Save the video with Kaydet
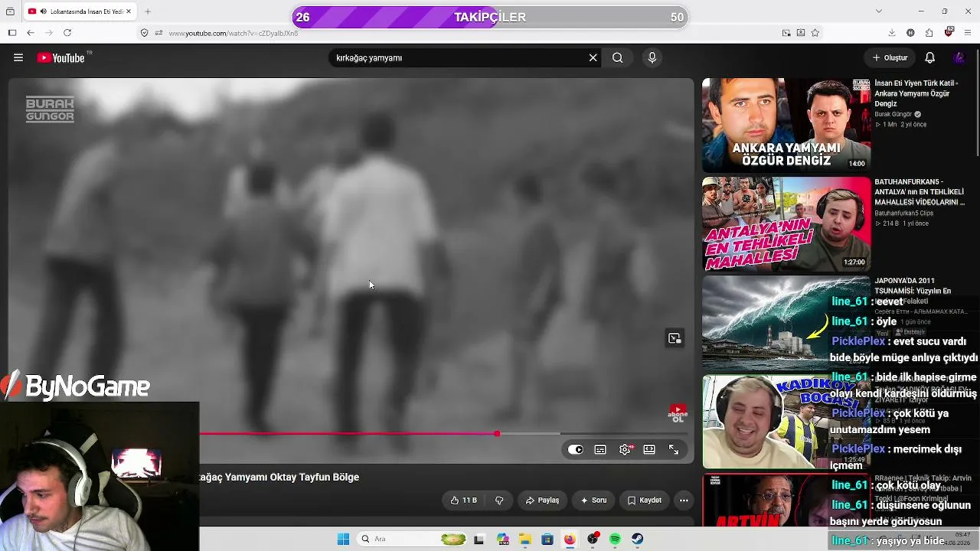Viewport: 980px width, 551px height. tap(644, 500)
